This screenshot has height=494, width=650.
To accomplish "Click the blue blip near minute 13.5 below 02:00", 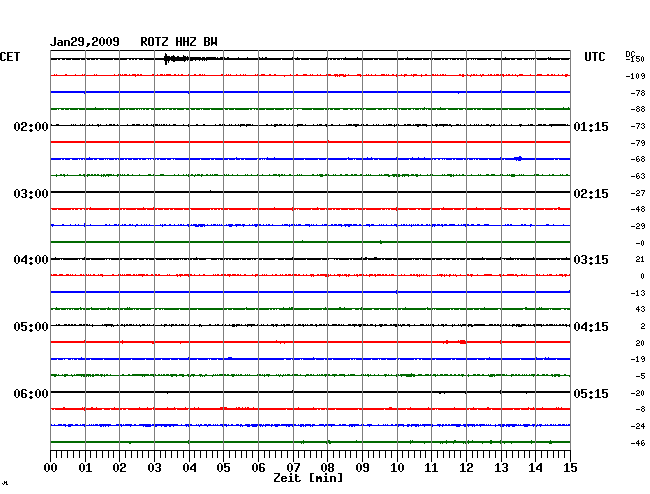I will click(518, 158).
